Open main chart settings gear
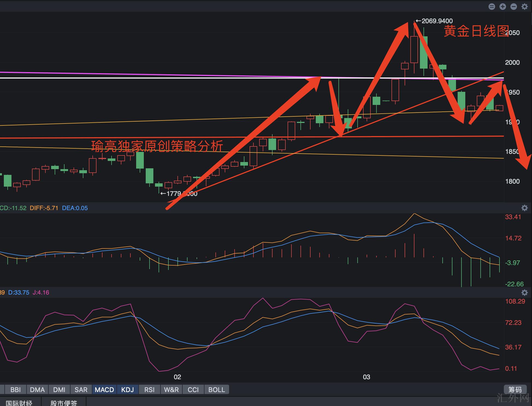 pyautogui.click(x=524, y=7)
